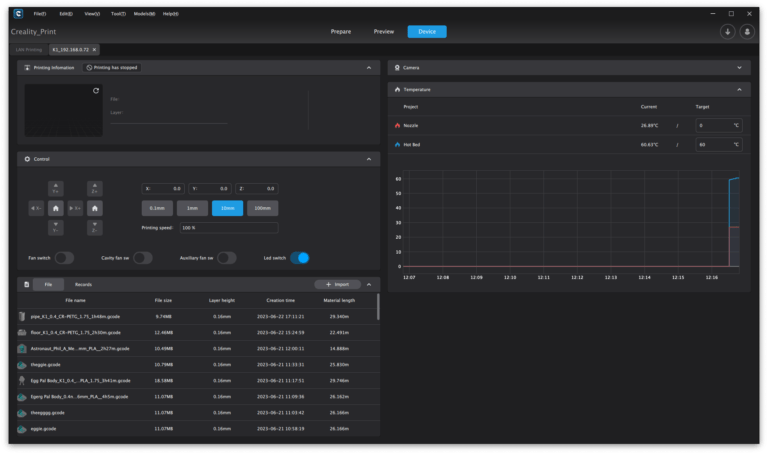Click the refresh icon in the print preview
The height and width of the screenshot is (454, 768).
(96, 90)
